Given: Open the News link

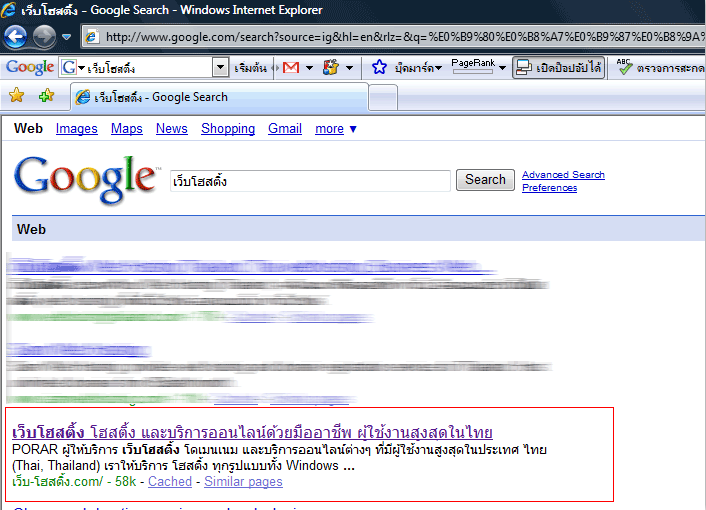Looking at the screenshot, I should pos(172,129).
